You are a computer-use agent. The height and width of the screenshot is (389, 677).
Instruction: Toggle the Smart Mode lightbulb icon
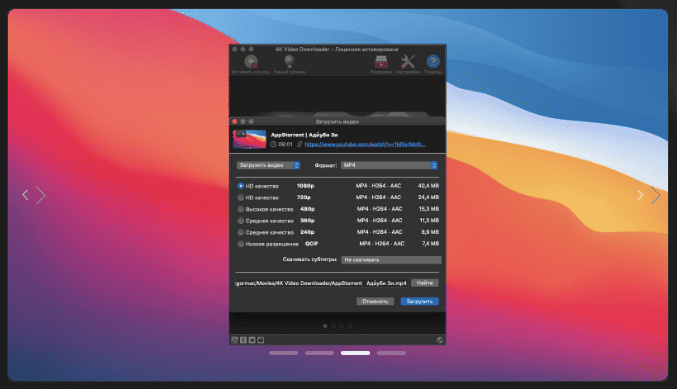[x=289, y=61]
